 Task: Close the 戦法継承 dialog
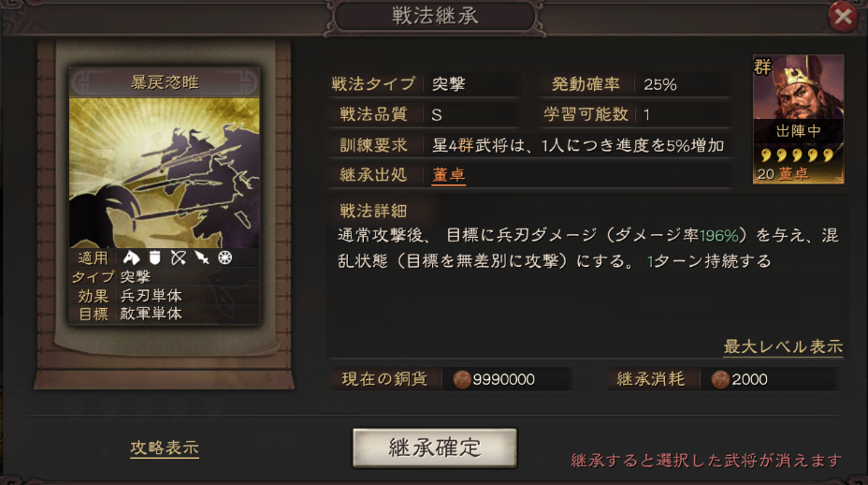pyautogui.click(x=843, y=17)
